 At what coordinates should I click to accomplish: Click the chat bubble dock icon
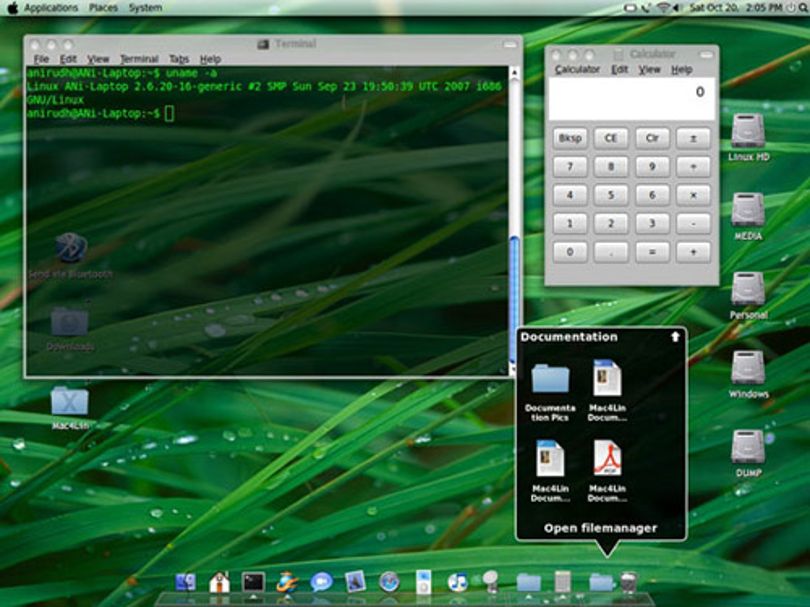point(321,582)
